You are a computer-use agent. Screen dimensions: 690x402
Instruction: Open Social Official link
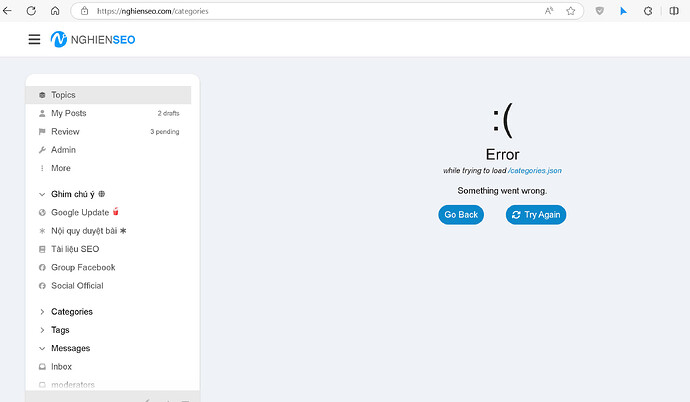[77, 285]
